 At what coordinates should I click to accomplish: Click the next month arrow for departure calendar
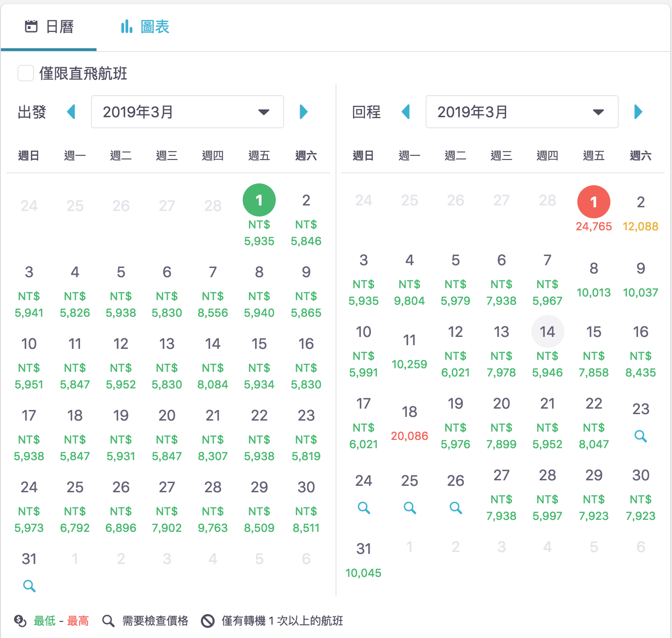[x=303, y=112]
